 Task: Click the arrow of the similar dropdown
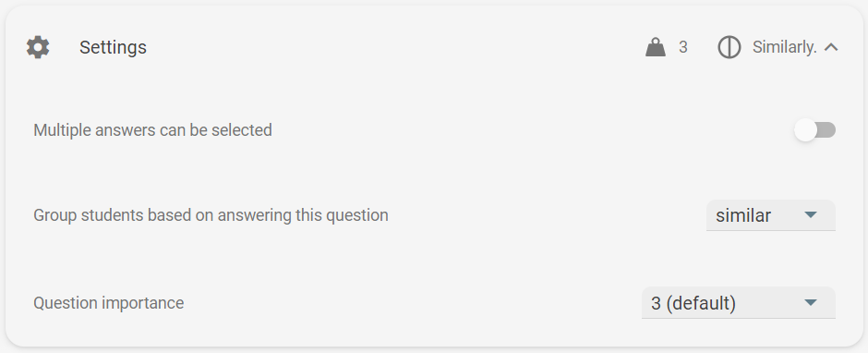(811, 215)
